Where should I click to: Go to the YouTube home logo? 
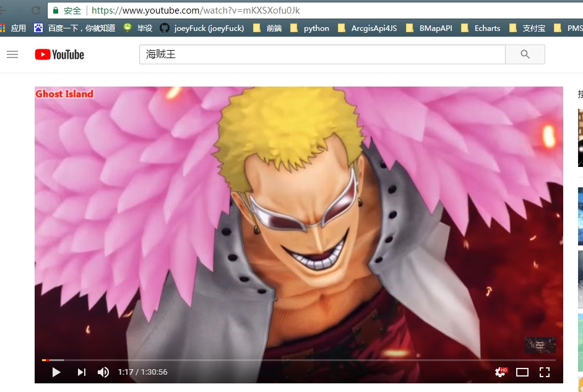59,54
